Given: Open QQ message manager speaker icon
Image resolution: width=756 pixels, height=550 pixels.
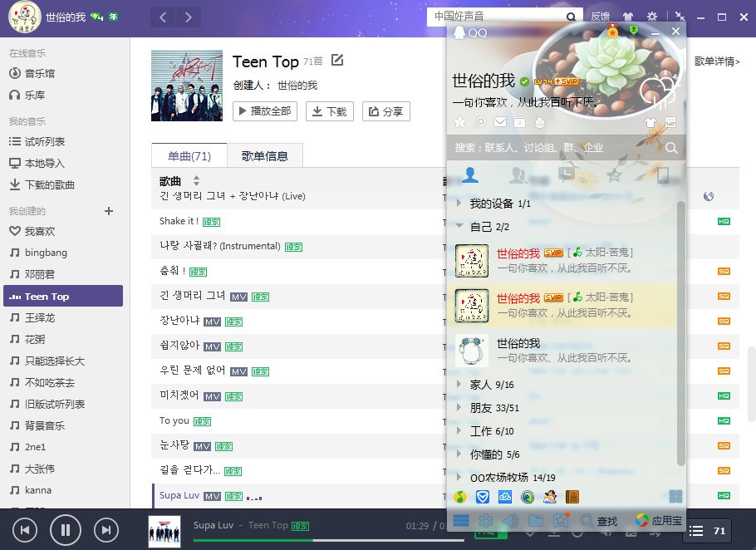Looking at the screenshot, I should pos(511,521).
